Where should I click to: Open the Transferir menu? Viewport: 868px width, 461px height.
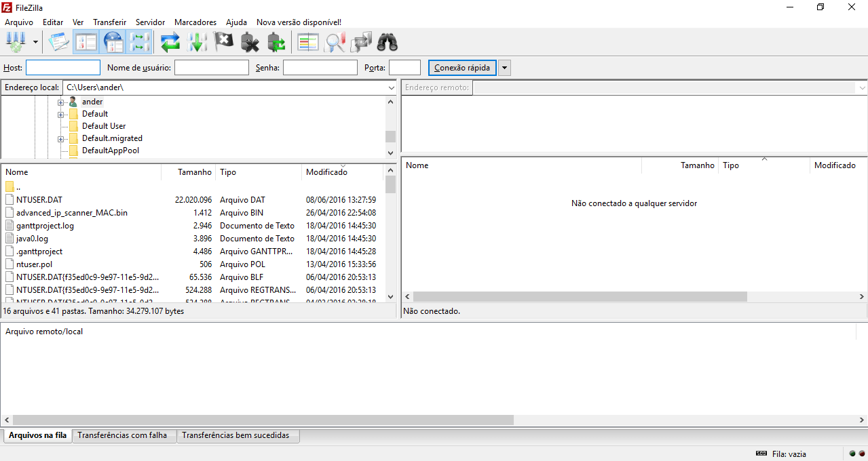(109, 22)
